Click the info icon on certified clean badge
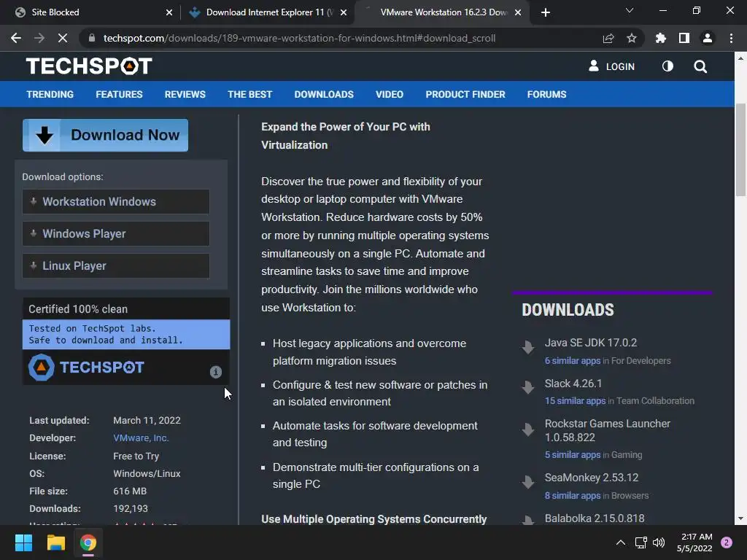This screenshot has height=560, width=747. [216, 372]
